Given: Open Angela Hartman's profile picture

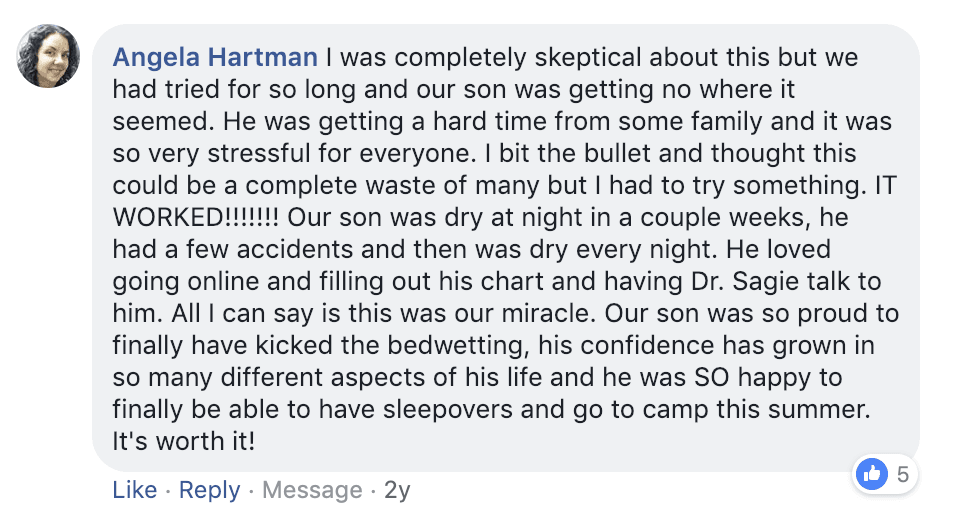Looking at the screenshot, I should pos(48,56).
